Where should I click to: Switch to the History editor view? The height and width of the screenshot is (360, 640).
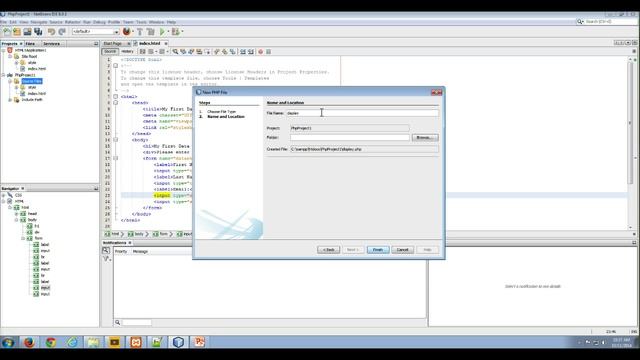tap(127, 52)
